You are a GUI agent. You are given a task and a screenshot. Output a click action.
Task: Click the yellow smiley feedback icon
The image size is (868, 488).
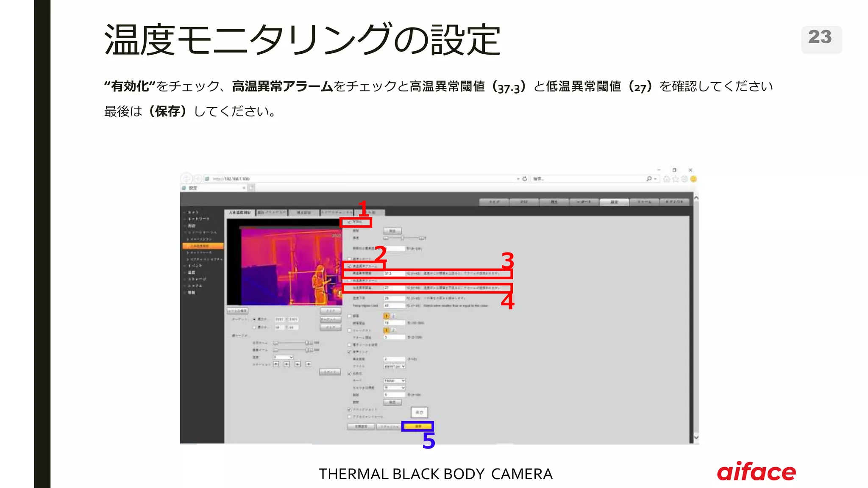693,179
